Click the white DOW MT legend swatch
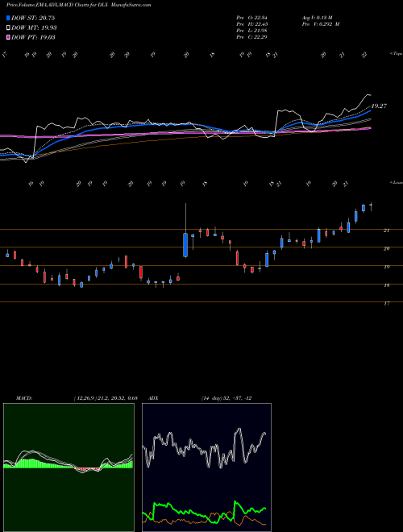The width and height of the screenshot is (403, 532). [8, 27]
